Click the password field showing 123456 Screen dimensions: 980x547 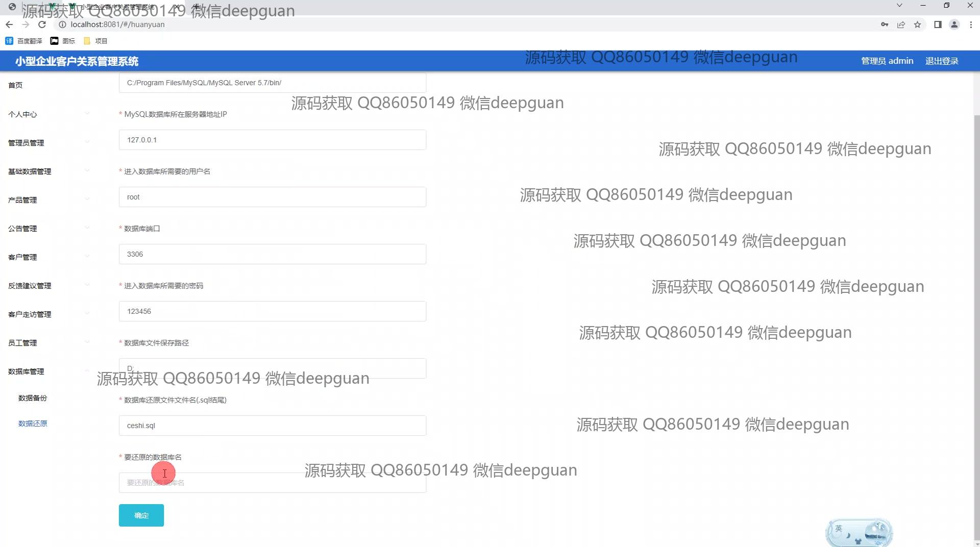(273, 311)
